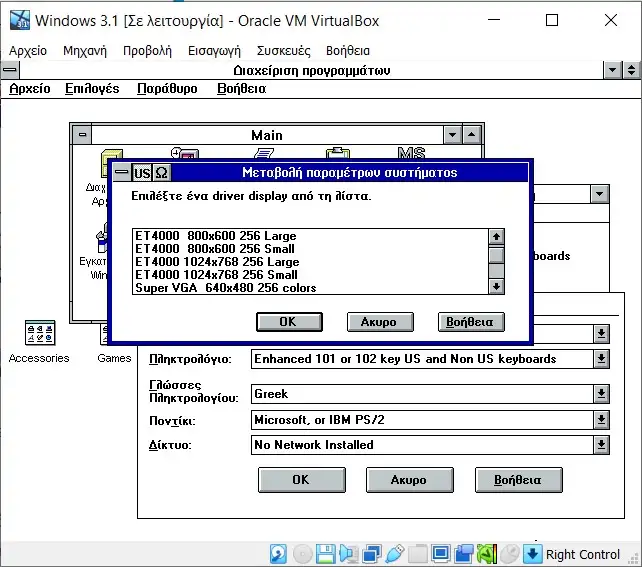Click the display settings status icon
This screenshot has height=567, width=642.
click(441, 554)
